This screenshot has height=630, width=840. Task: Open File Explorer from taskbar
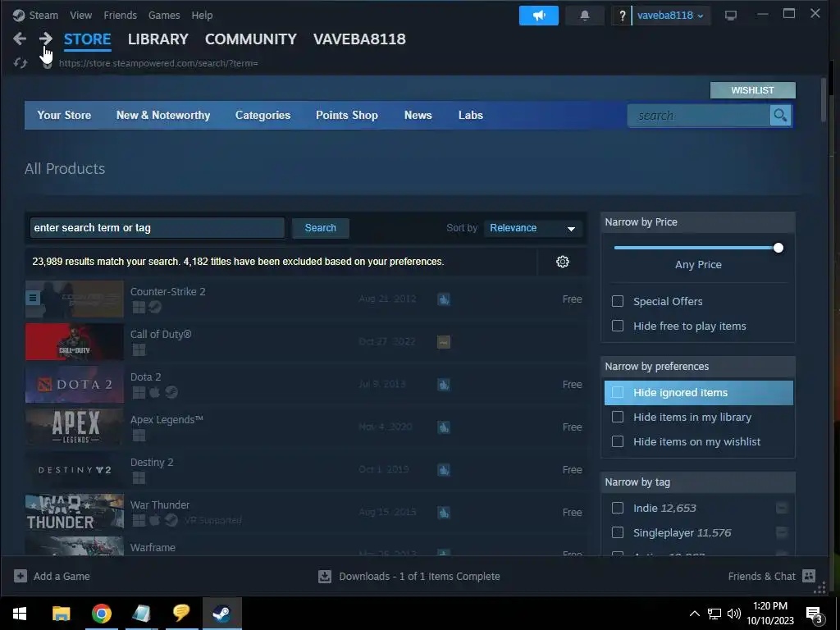pyautogui.click(x=61, y=614)
